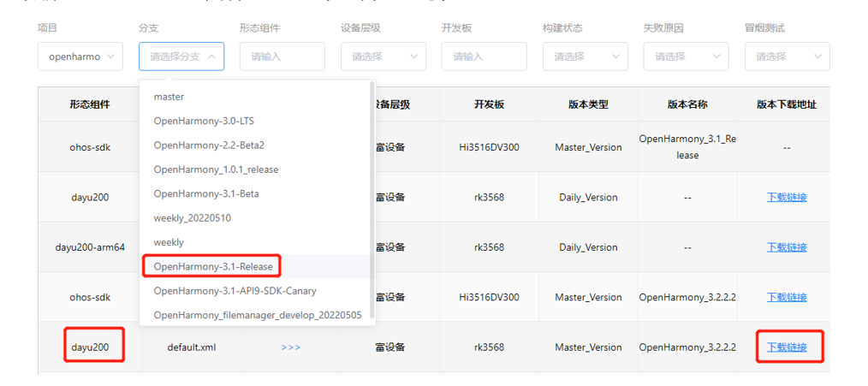Click the 版本名称 column header
This screenshot has width=868, height=386.
point(687,104)
